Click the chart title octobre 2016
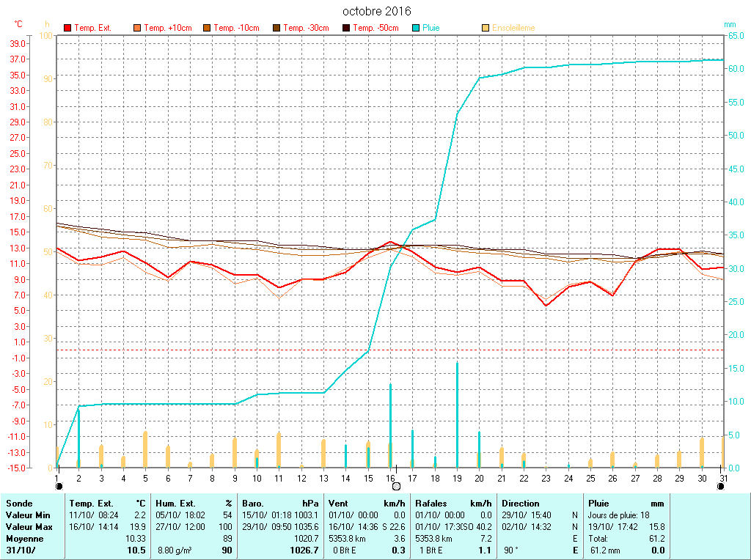The height and width of the screenshot is (560, 751). [377, 11]
